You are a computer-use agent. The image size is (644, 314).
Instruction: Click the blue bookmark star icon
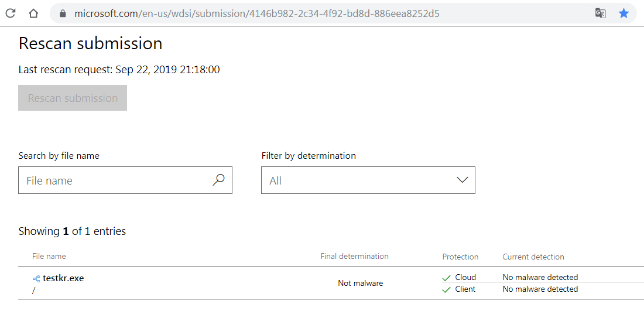[624, 13]
